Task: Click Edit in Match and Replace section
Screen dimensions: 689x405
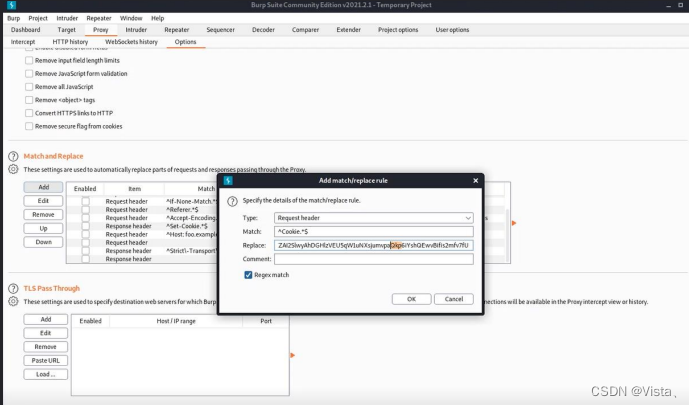Action: pyautogui.click(x=44, y=201)
